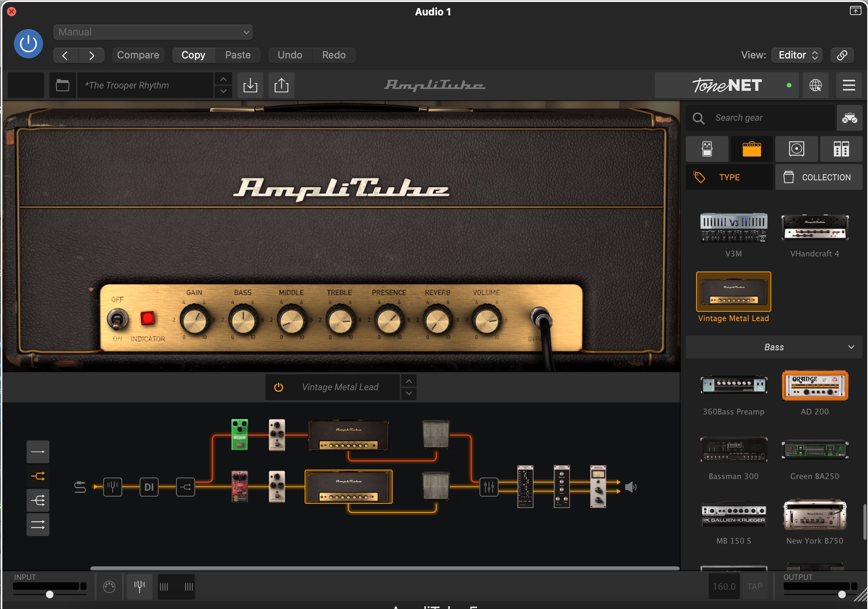Click the Redo button

click(334, 55)
